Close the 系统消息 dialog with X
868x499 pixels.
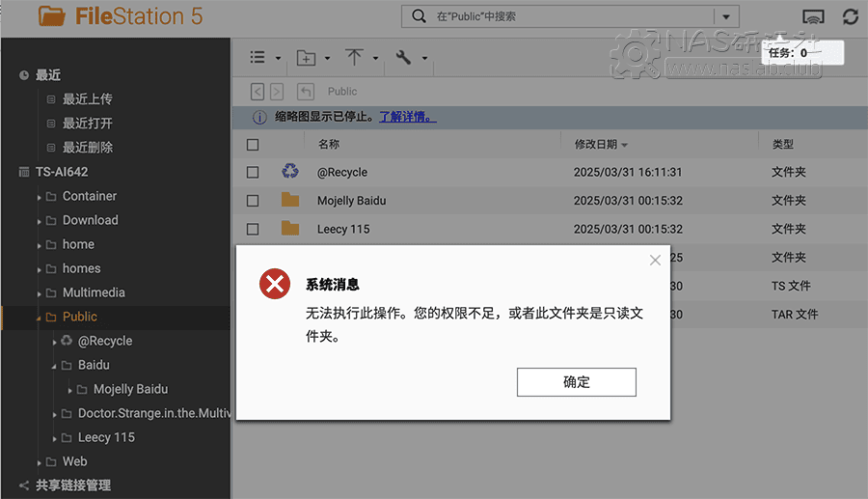(655, 261)
